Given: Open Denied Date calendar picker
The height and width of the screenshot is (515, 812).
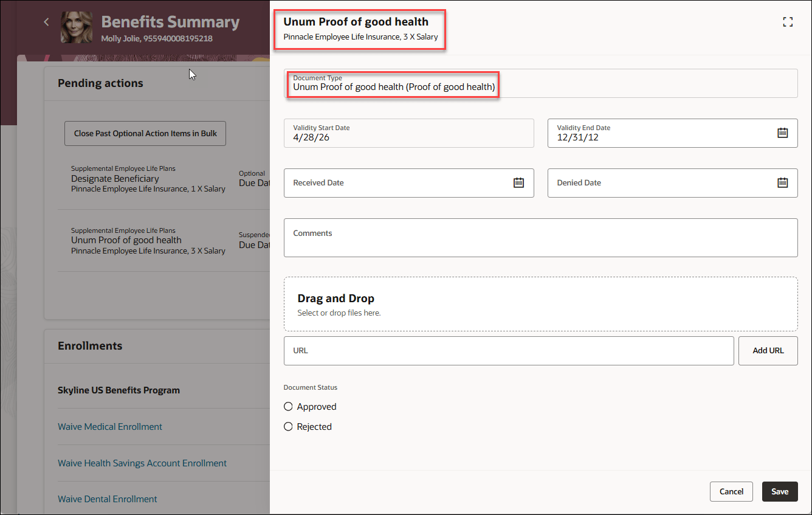Looking at the screenshot, I should pos(783,182).
